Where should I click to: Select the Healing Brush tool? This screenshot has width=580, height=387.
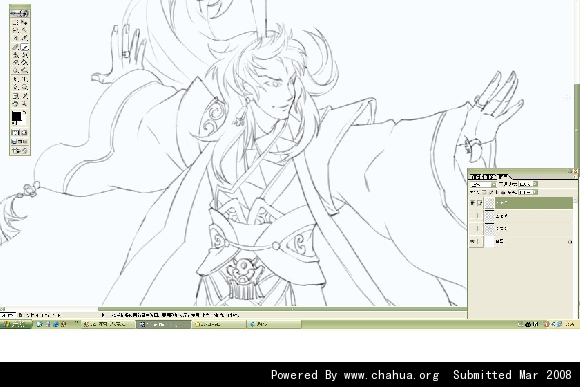pyautogui.click(x=16, y=47)
